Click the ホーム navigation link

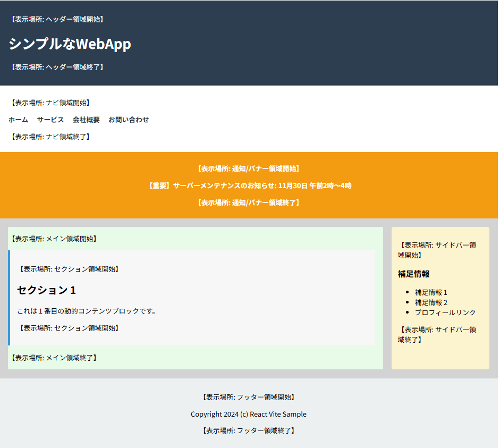click(x=18, y=120)
